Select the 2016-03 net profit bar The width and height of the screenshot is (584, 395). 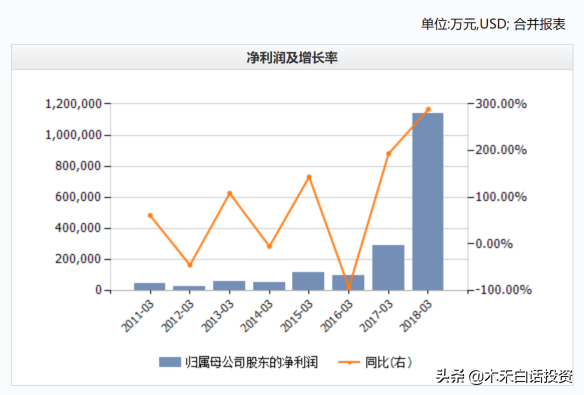(348, 283)
